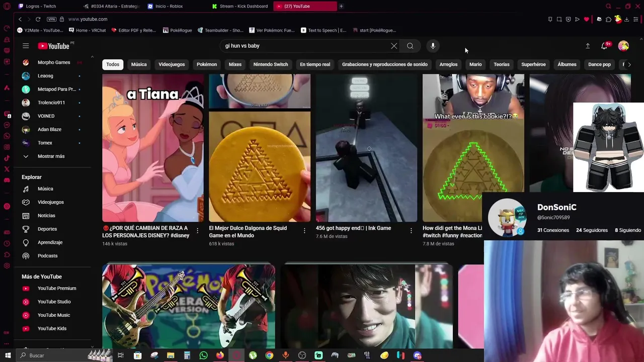Viewport: 644px width, 362px height.
Task: Select the 'Mixes' filter chip
Action: 235,64
